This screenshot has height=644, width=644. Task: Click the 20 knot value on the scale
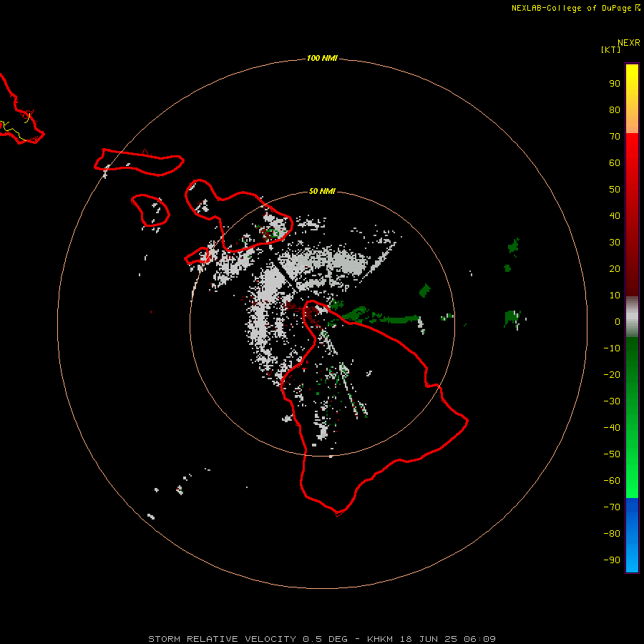(615, 268)
